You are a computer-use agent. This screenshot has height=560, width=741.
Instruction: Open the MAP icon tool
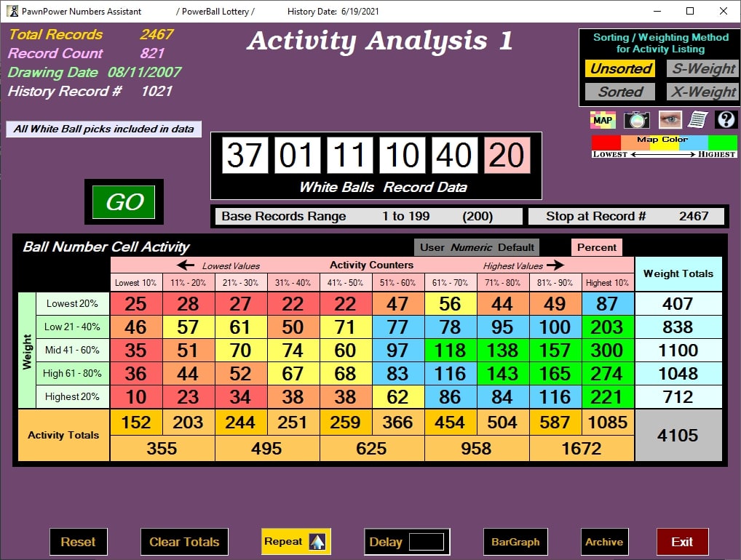(x=603, y=119)
